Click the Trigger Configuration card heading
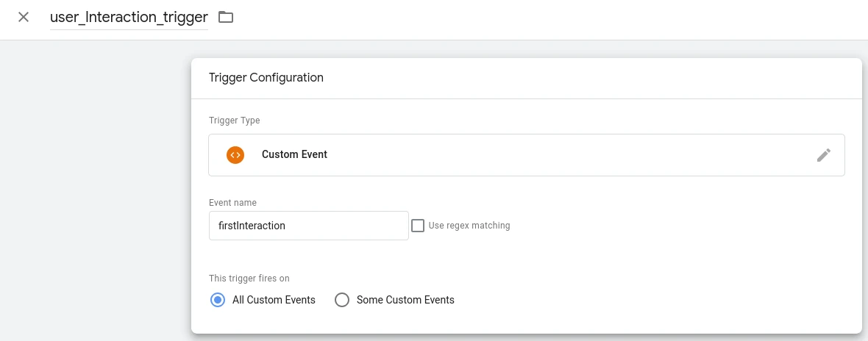868x341 pixels. point(266,78)
